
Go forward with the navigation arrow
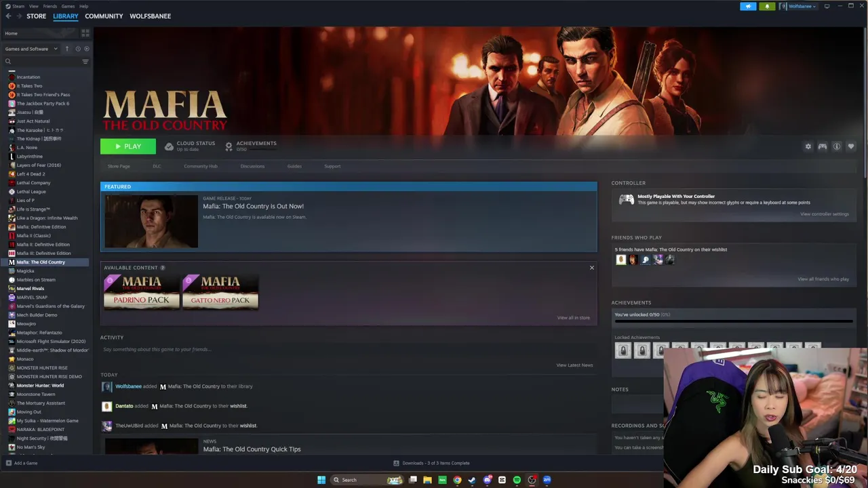click(x=18, y=16)
